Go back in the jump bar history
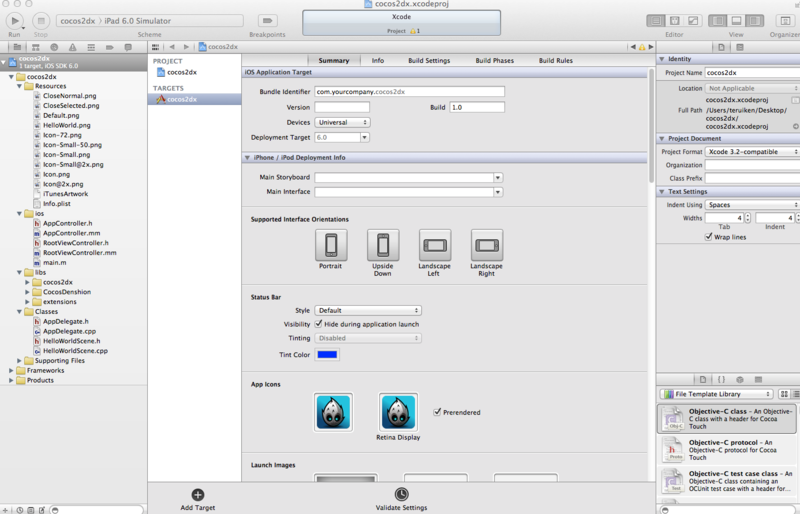The image size is (800, 514). (172, 47)
